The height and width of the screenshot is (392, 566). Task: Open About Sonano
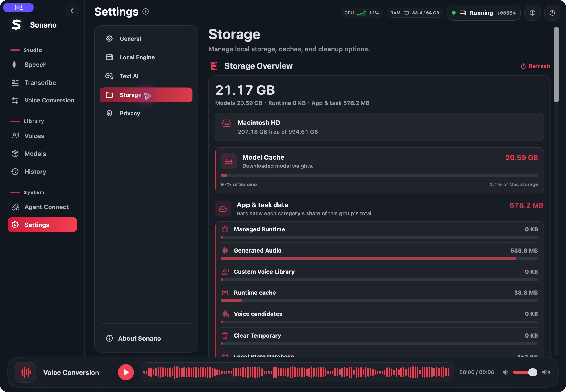tap(146, 338)
